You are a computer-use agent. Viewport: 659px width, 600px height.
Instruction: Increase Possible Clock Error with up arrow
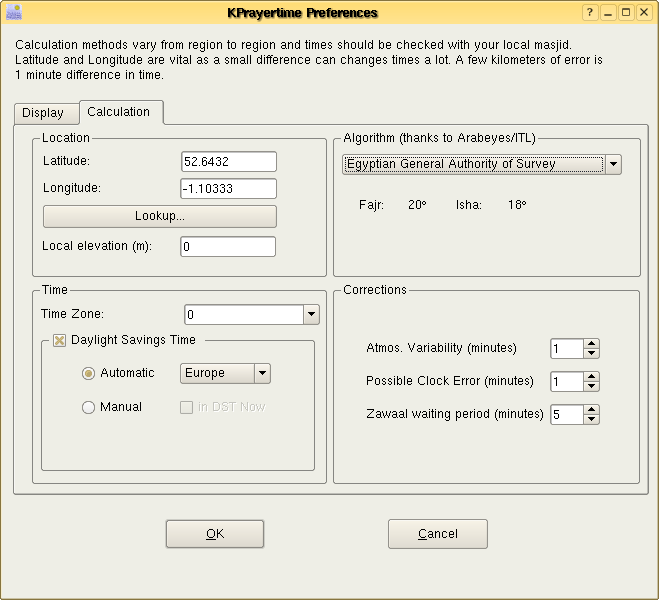click(591, 376)
